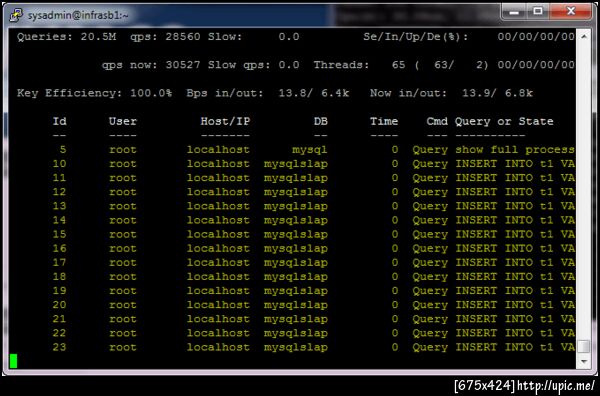The width and height of the screenshot is (600, 396).
Task: Maximize the sysadmin@infrasb1 terminal window
Action: 538,12
